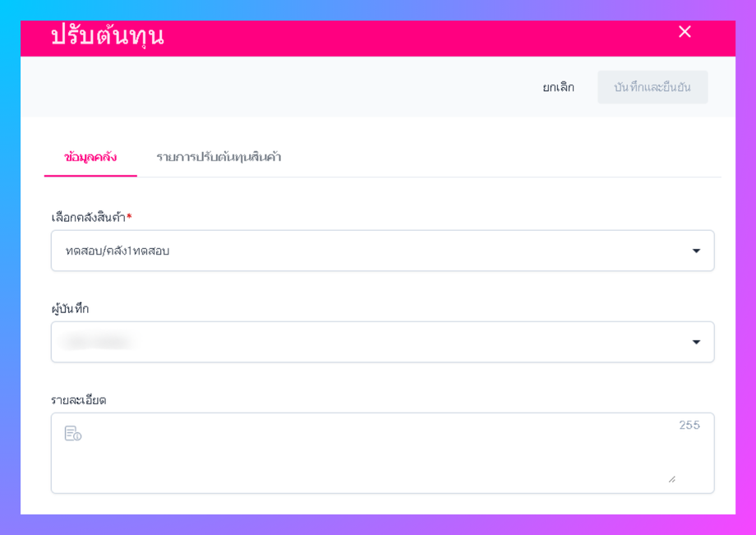
Task: Click the ปรับต้นทุน dialog title
Action: click(x=108, y=35)
